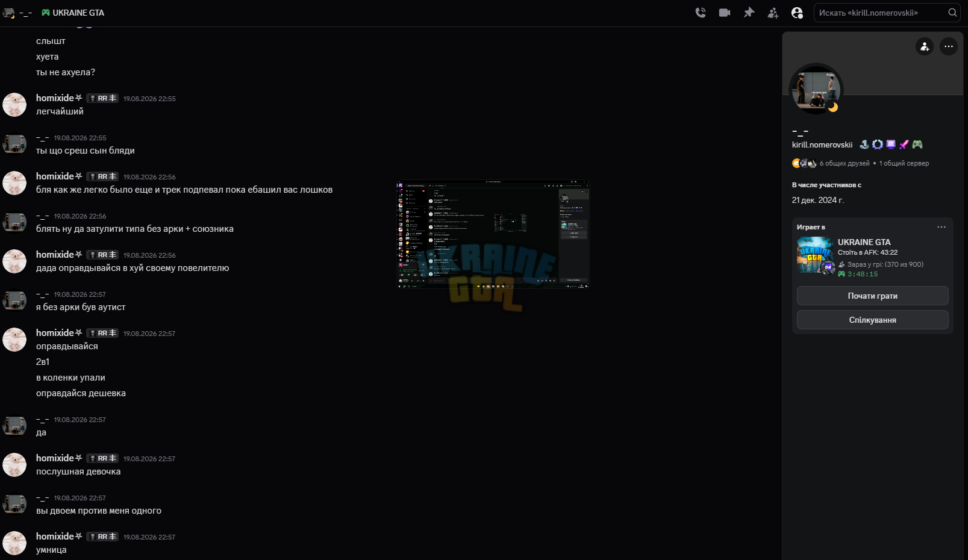
Task: Click the message text в коленки упали
Action: tap(70, 378)
